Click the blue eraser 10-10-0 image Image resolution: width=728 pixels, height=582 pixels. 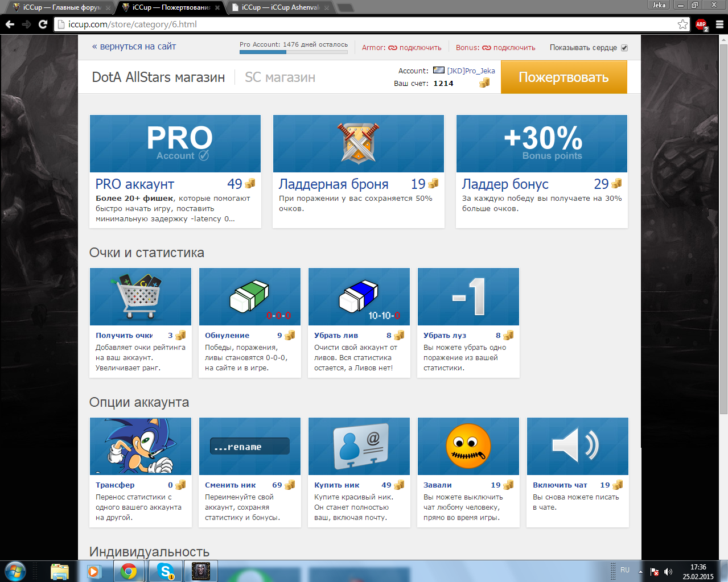click(359, 296)
